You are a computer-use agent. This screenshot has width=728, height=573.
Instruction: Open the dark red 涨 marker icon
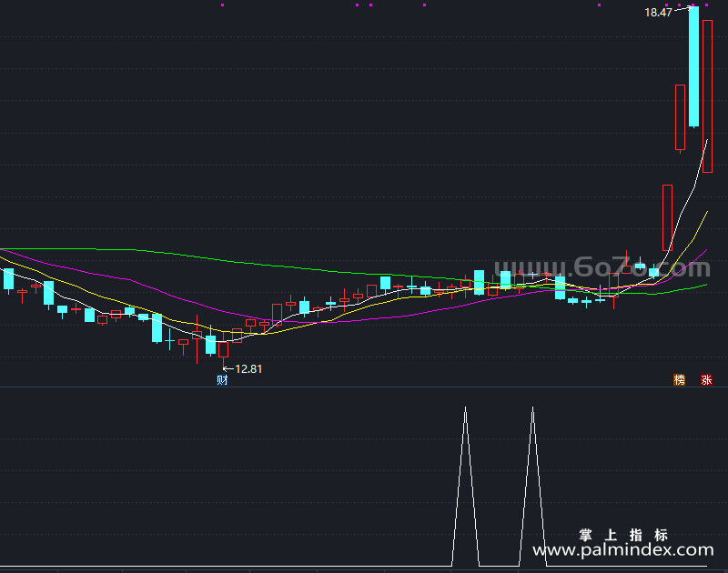(x=706, y=380)
